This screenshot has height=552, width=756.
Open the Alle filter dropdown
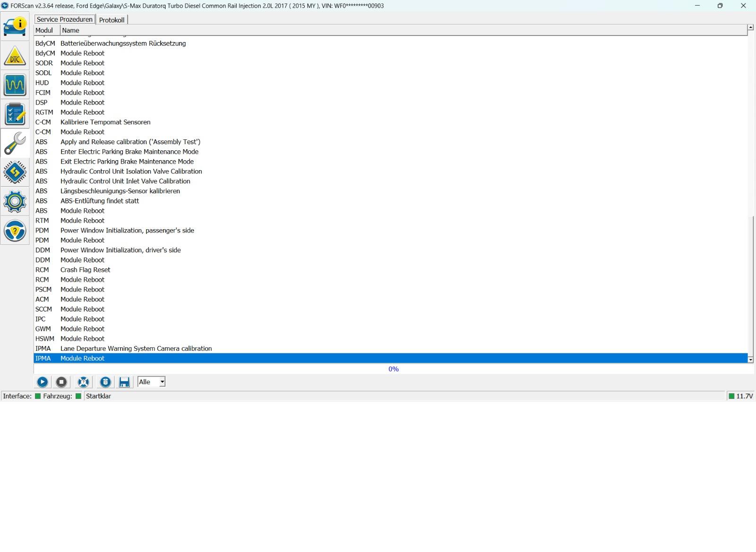[151, 382]
